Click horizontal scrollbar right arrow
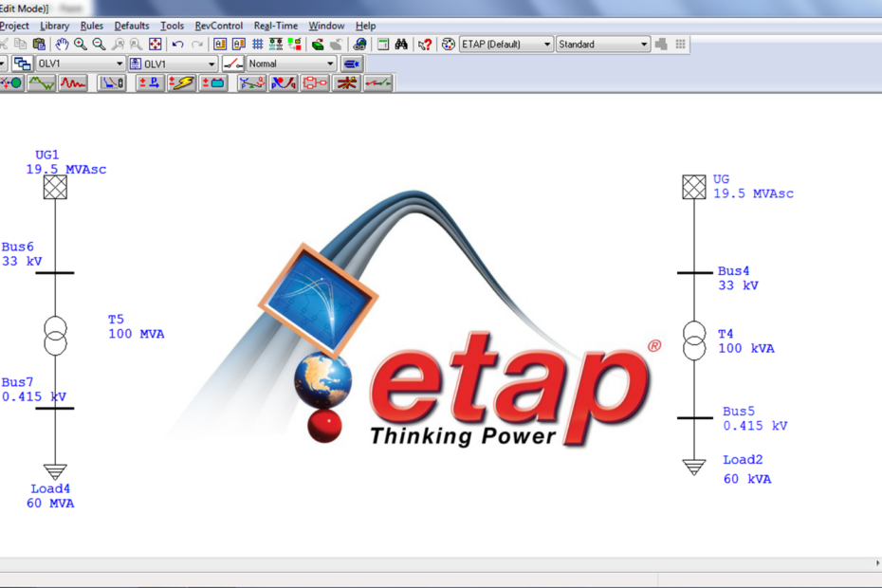 (x=877, y=562)
